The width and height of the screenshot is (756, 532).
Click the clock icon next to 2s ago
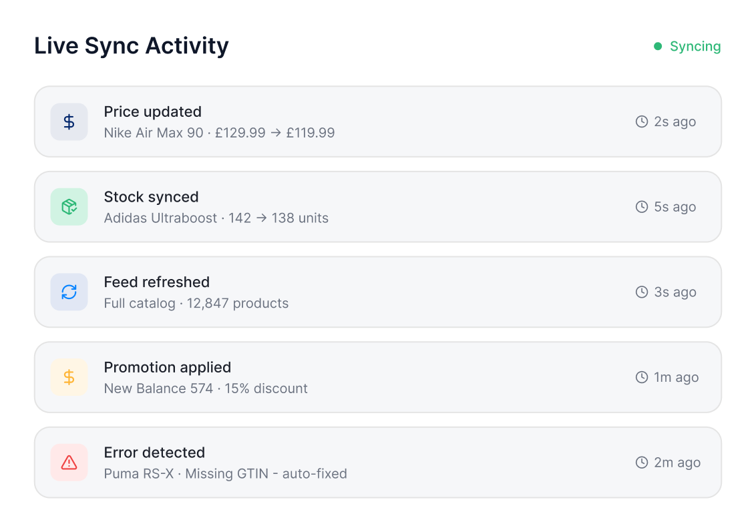tap(642, 121)
